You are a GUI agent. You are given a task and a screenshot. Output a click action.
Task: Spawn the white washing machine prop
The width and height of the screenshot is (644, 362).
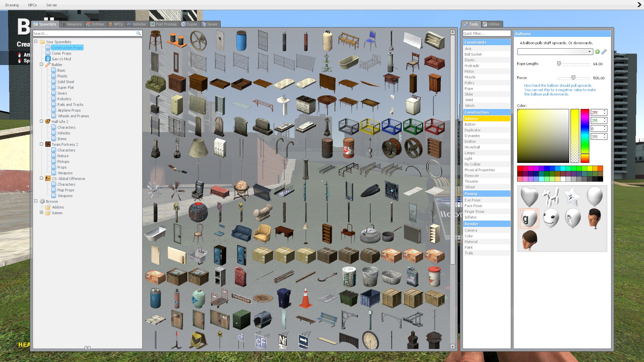click(413, 105)
